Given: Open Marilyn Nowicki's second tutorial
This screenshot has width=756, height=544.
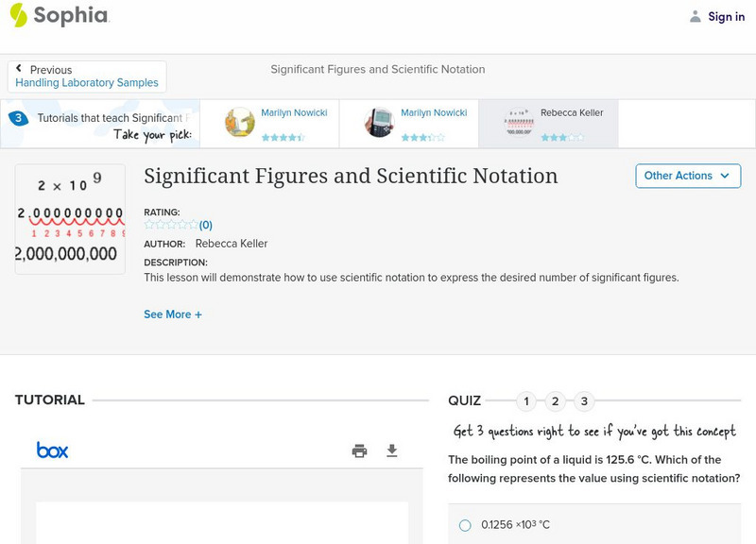Looking at the screenshot, I should 409,124.
